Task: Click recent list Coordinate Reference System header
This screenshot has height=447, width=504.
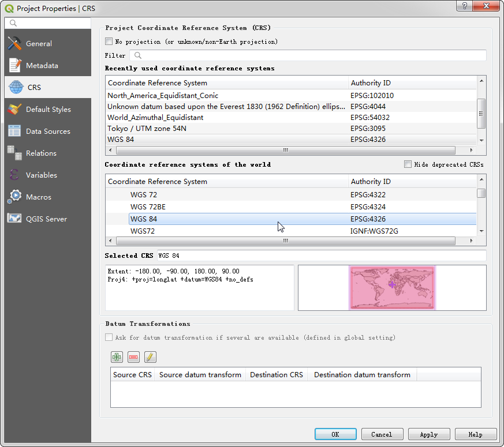Action: (227, 82)
